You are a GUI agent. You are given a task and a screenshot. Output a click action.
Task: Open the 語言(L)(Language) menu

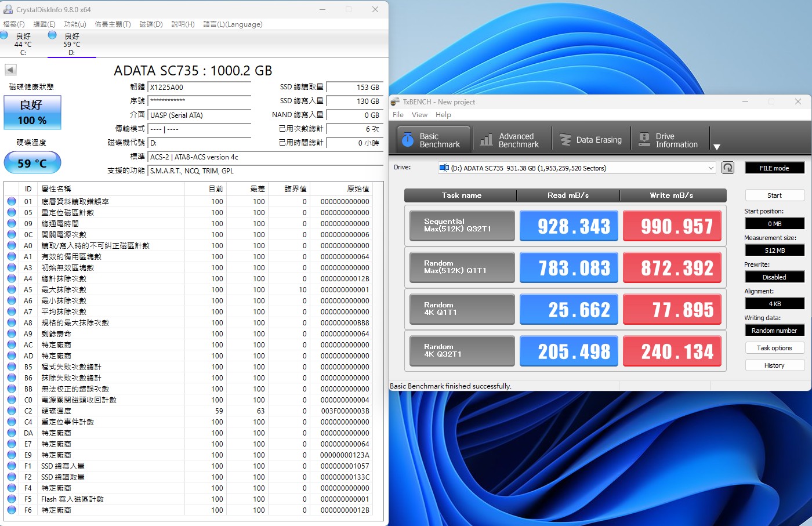pos(233,24)
